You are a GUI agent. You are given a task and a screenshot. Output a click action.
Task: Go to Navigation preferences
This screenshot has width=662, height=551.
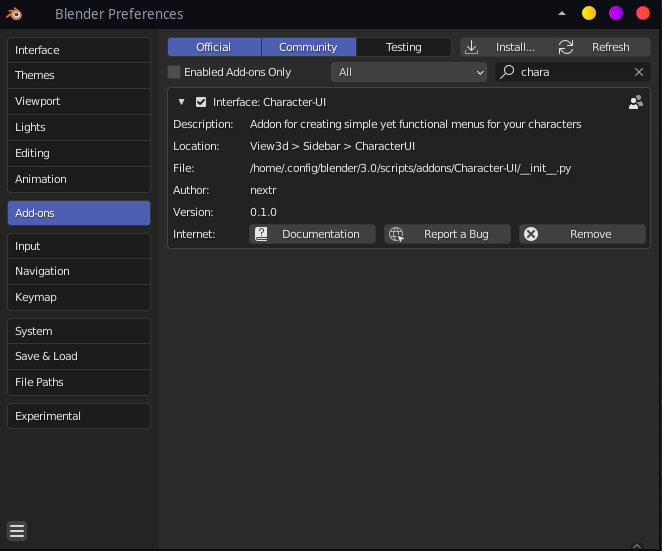pos(79,271)
